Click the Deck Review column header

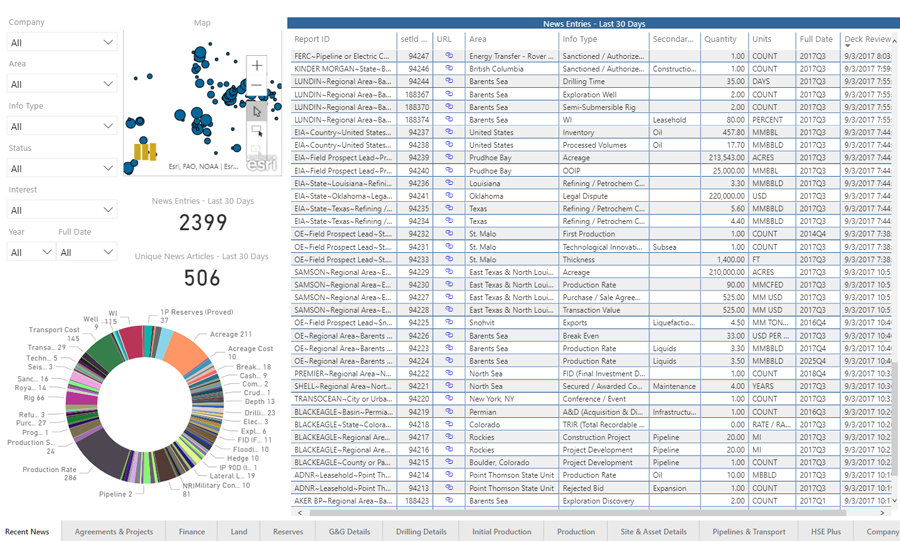pos(867,39)
